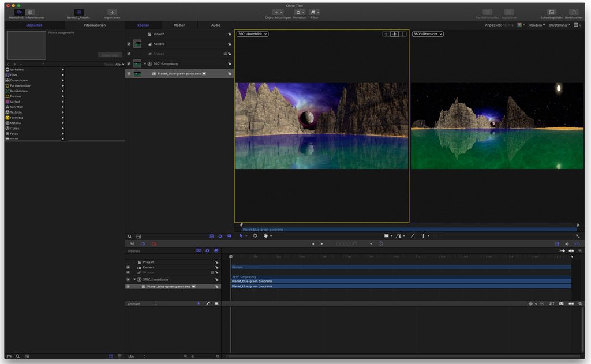The image size is (591, 364).
Task: Click the Verhalten toolbar gear icon
Action: 300,13
